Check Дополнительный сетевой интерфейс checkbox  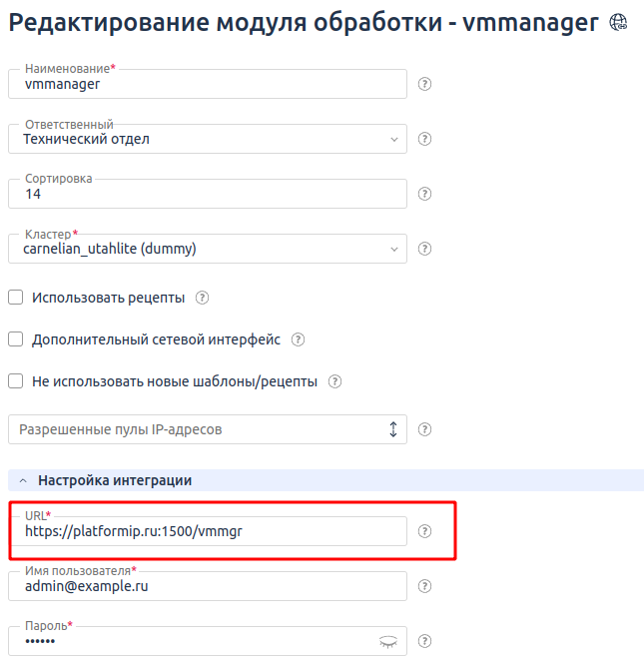pos(16,339)
